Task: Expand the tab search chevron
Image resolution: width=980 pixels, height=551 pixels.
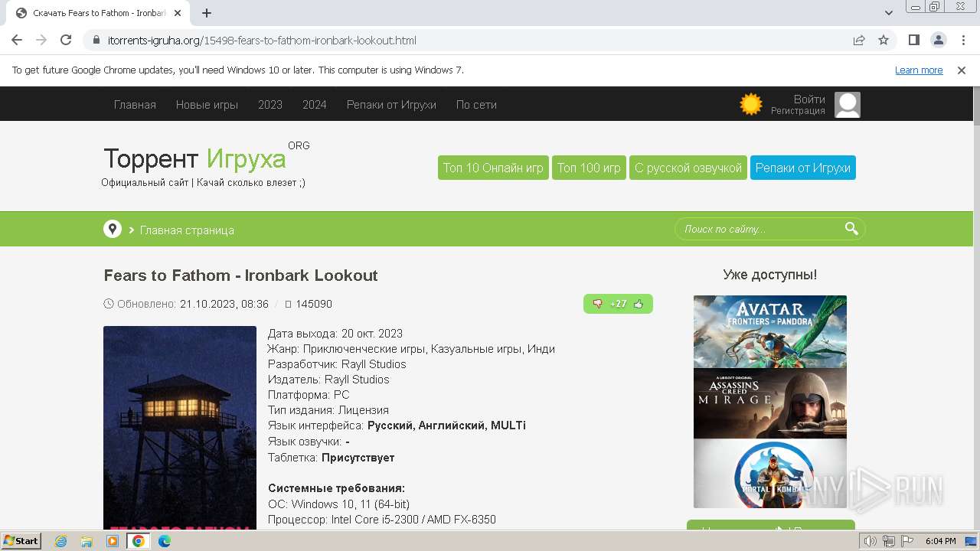Action: pos(889,13)
